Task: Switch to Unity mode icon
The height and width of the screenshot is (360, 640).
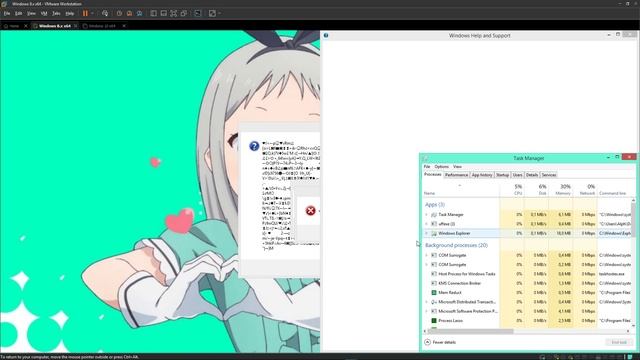Action: [x=184, y=13]
